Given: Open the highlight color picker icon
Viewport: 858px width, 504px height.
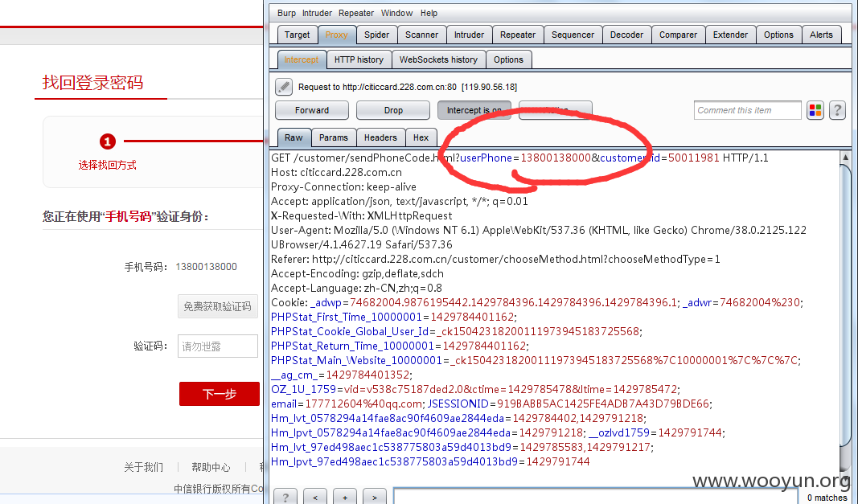Looking at the screenshot, I should pyautogui.click(x=815, y=110).
